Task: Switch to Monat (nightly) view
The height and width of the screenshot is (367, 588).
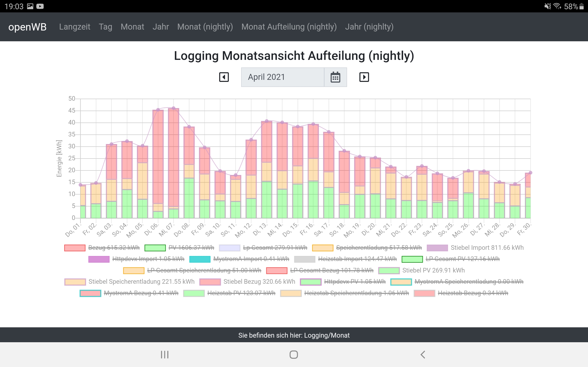Action: point(205,27)
